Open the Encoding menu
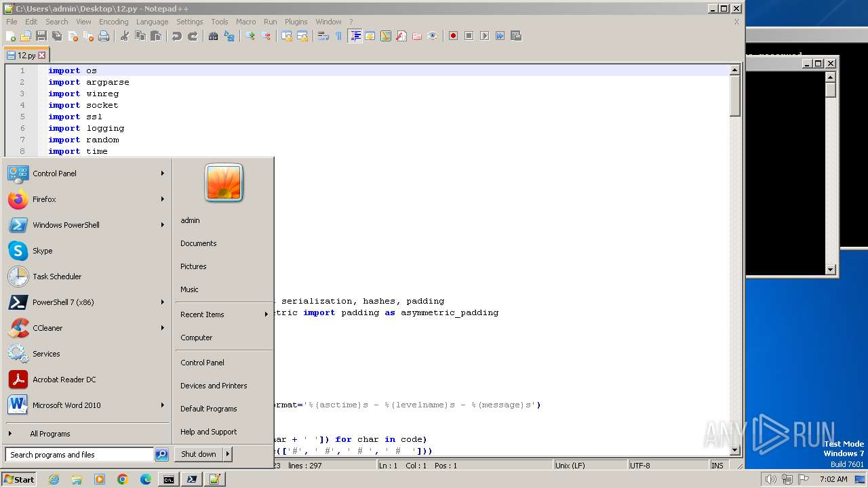Screen dimensions: 868x488 (113, 22)
